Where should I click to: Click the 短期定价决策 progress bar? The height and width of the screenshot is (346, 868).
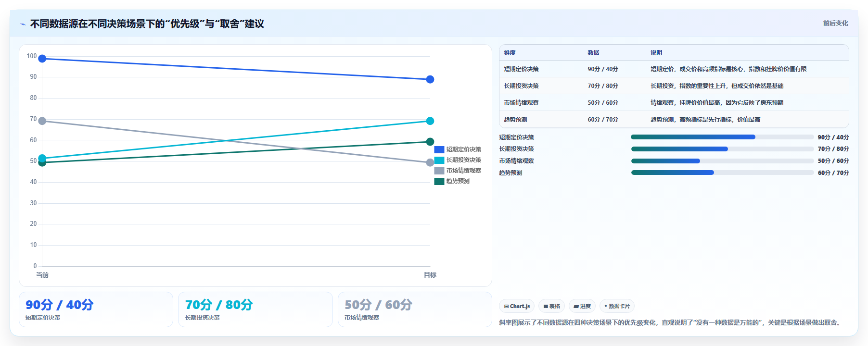tap(722, 137)
